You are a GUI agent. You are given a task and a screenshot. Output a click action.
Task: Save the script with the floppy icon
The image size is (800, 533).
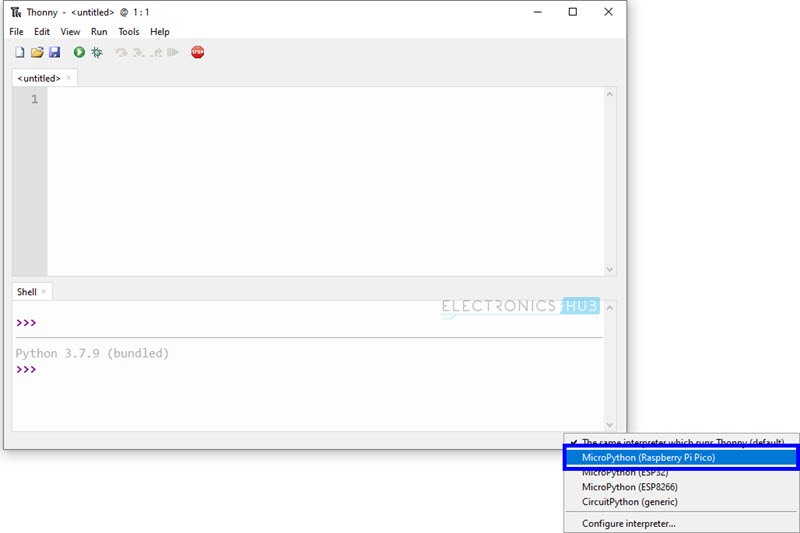click(55, 52)
